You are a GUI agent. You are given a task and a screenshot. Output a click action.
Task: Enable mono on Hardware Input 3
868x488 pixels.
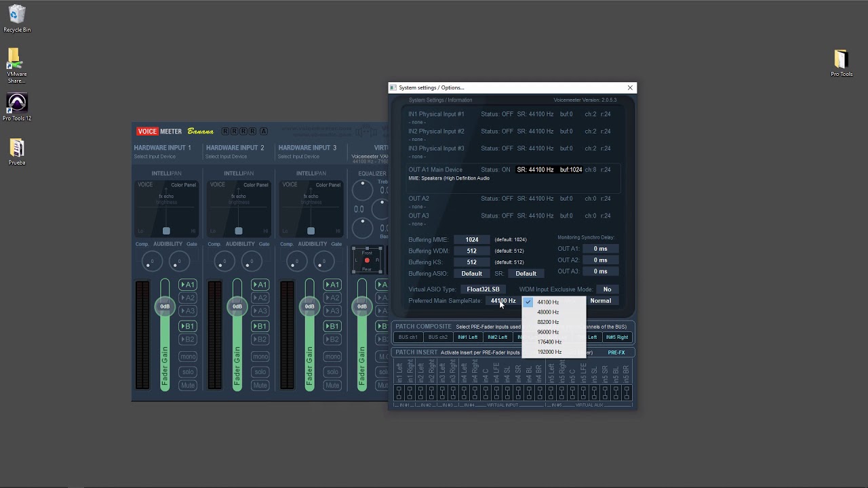coord(332,357)
